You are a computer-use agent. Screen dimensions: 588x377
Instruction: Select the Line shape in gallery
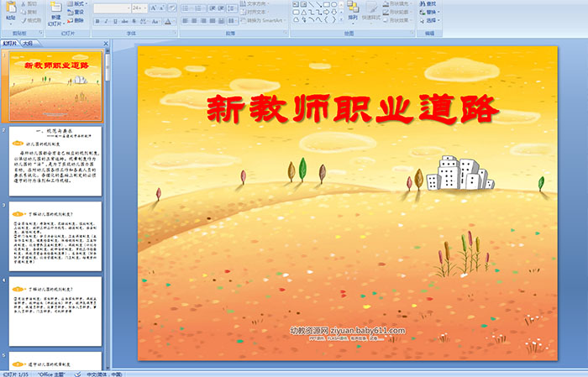tap(311, 4)
